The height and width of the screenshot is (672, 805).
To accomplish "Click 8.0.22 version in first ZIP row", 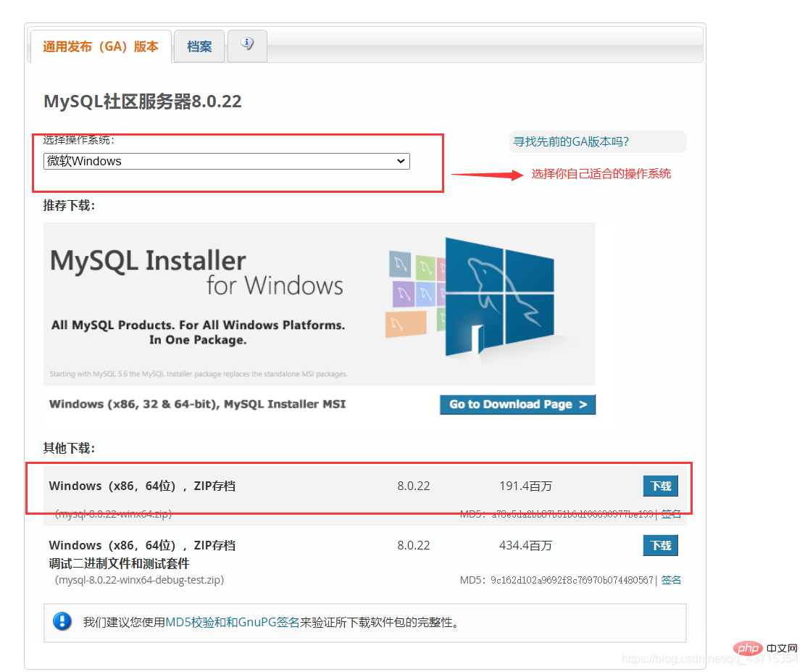I will click(x=413, y=486).
